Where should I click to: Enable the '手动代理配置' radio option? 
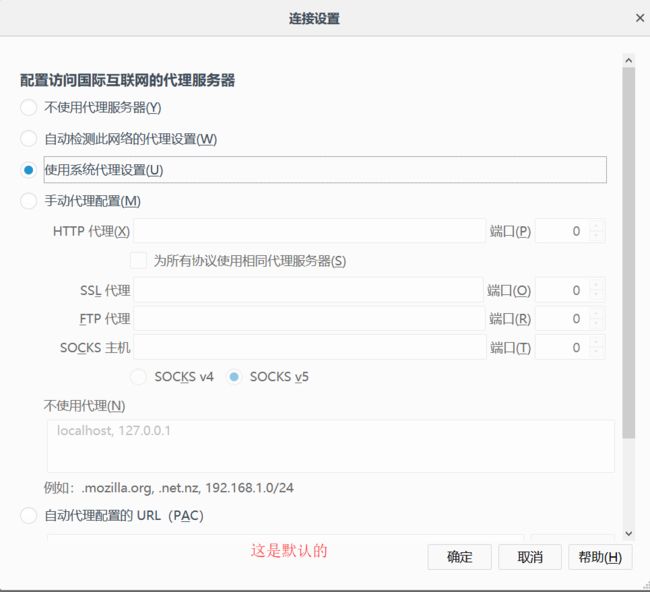28,201
